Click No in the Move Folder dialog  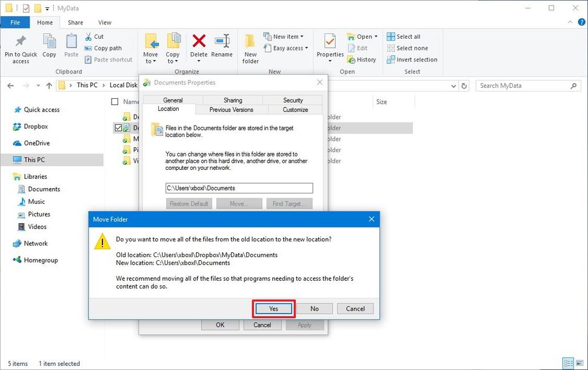[314, 309]
